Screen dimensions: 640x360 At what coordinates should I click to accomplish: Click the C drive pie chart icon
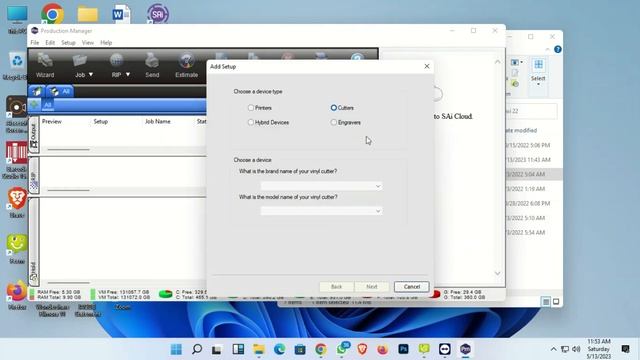pos(165,294)
